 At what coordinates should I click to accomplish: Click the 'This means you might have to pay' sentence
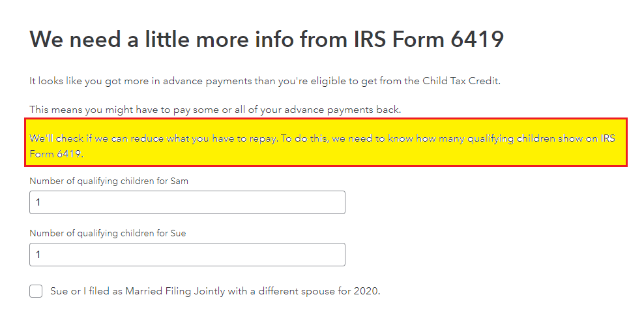coord(215,110)
